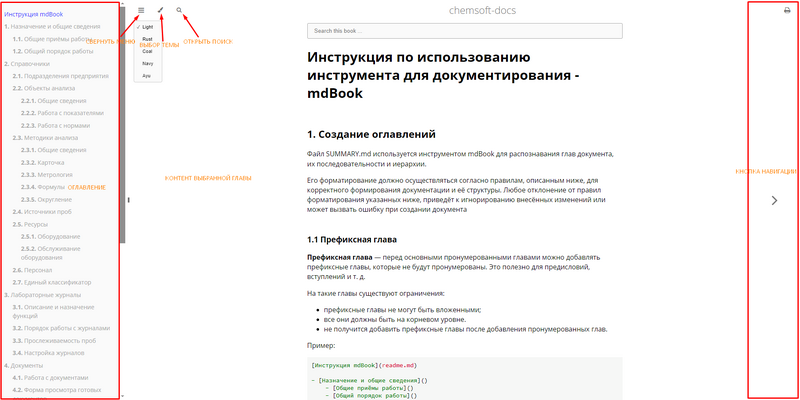Select the Light theme
Viewport: 800px width, 400px height.
click(148, 27)
